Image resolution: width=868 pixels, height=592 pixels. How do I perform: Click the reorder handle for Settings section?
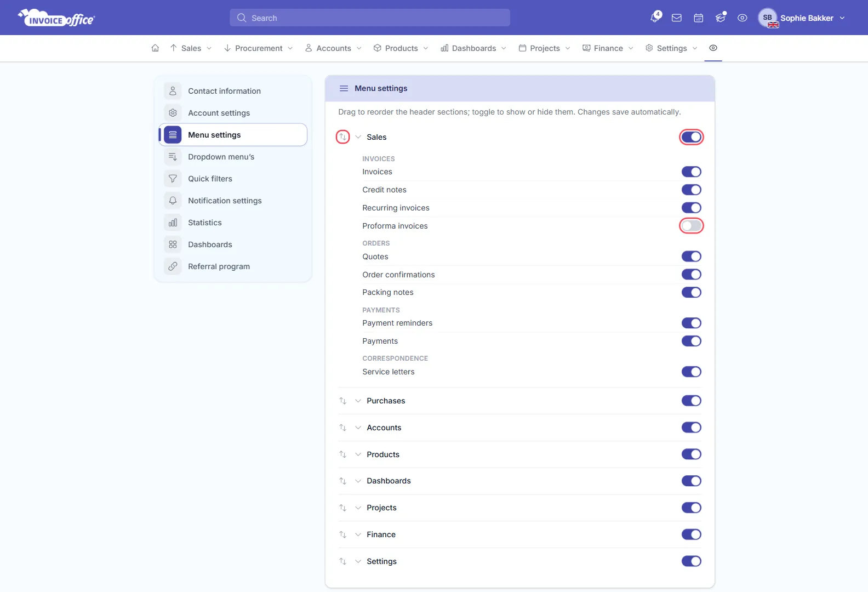(x=342, y=561)
